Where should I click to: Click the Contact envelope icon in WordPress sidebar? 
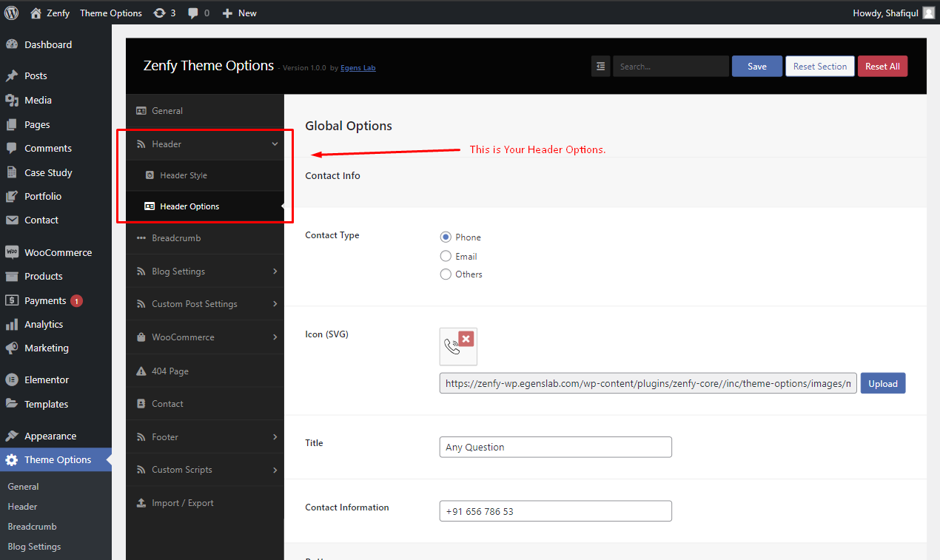click(12, 220)
